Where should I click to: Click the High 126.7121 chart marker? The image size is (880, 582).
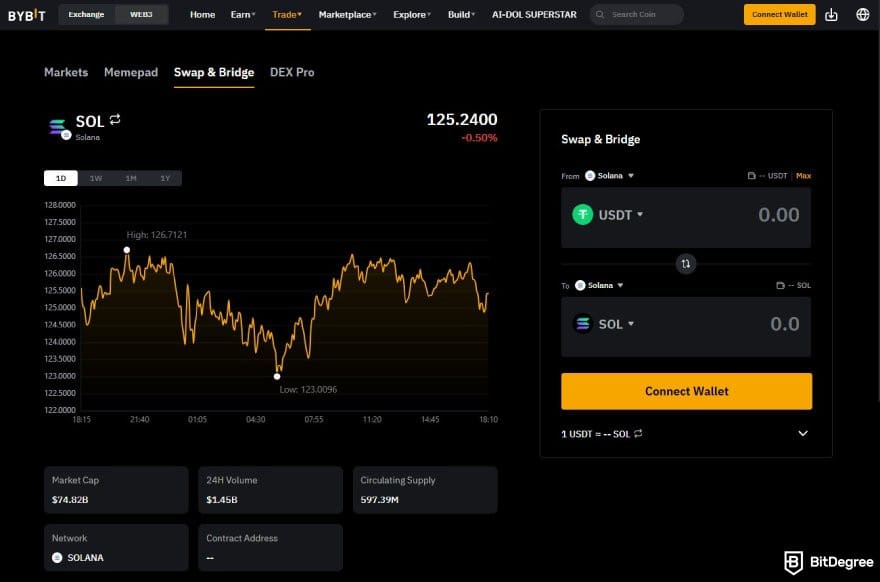click(x=127, y=250)
